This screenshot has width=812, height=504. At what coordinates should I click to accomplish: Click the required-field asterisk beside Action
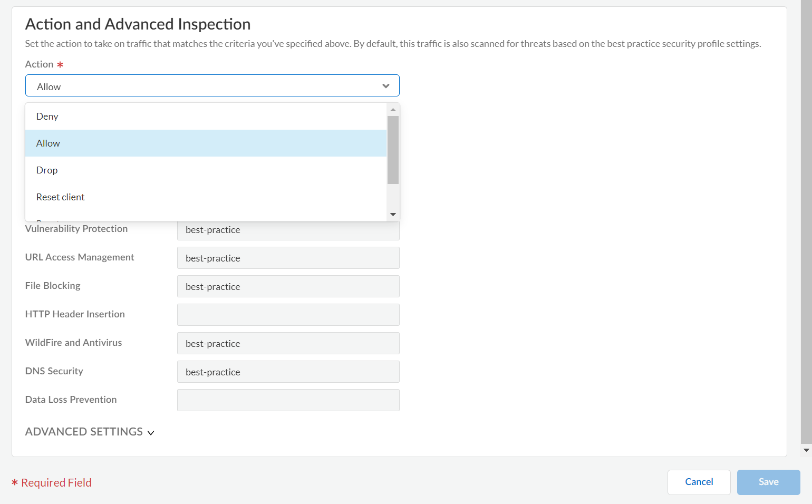pos(61,64)
